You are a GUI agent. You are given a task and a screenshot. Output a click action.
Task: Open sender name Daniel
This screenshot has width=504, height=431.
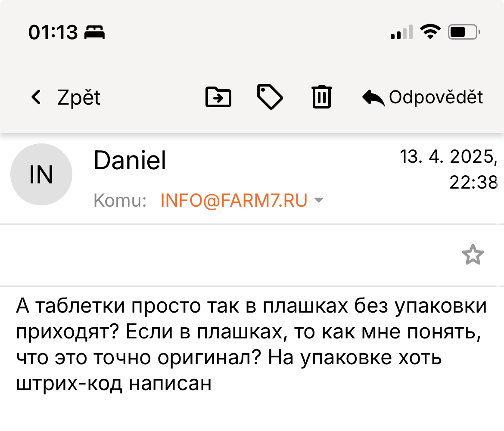click(x=130, y=160)
